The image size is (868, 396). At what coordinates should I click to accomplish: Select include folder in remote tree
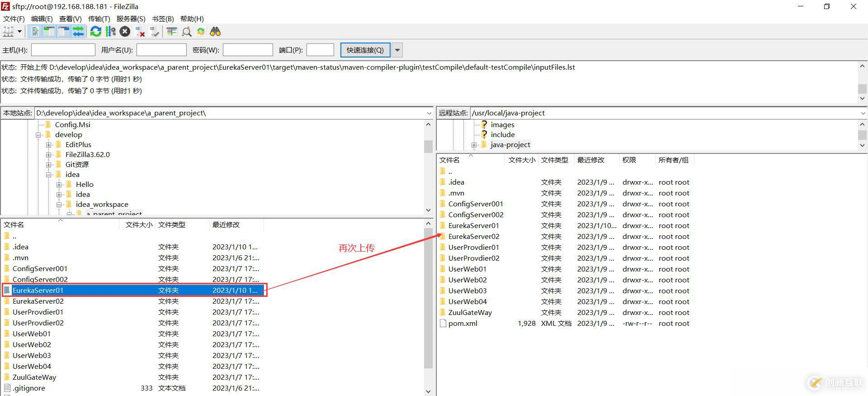point(503,134)
